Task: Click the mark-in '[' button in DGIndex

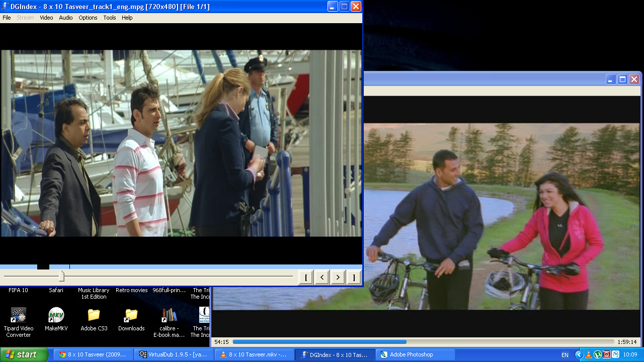Action: (306, 277)
